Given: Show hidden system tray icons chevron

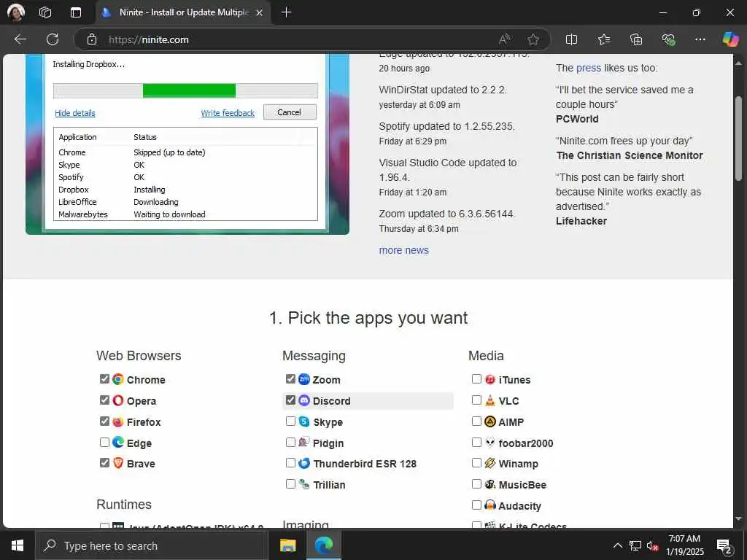Looking at the screenshot, I should pyautogui.click(x=617, y=545).
